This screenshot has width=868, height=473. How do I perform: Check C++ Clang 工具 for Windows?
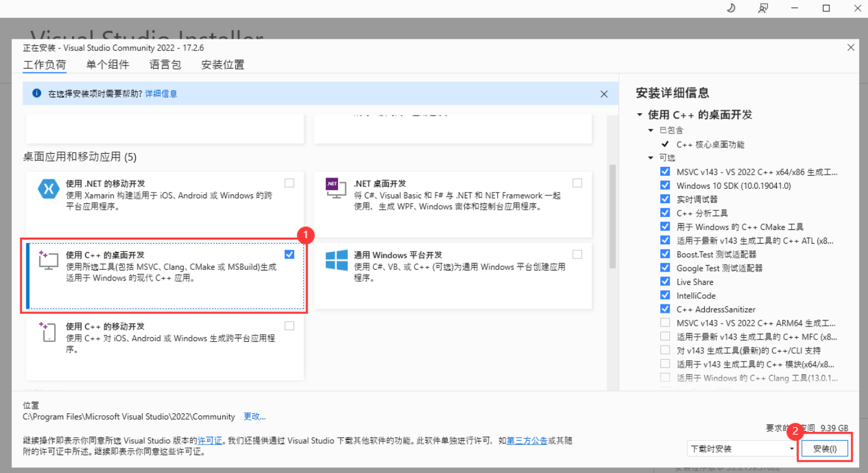pyautogui.click(x=665, y=377)
